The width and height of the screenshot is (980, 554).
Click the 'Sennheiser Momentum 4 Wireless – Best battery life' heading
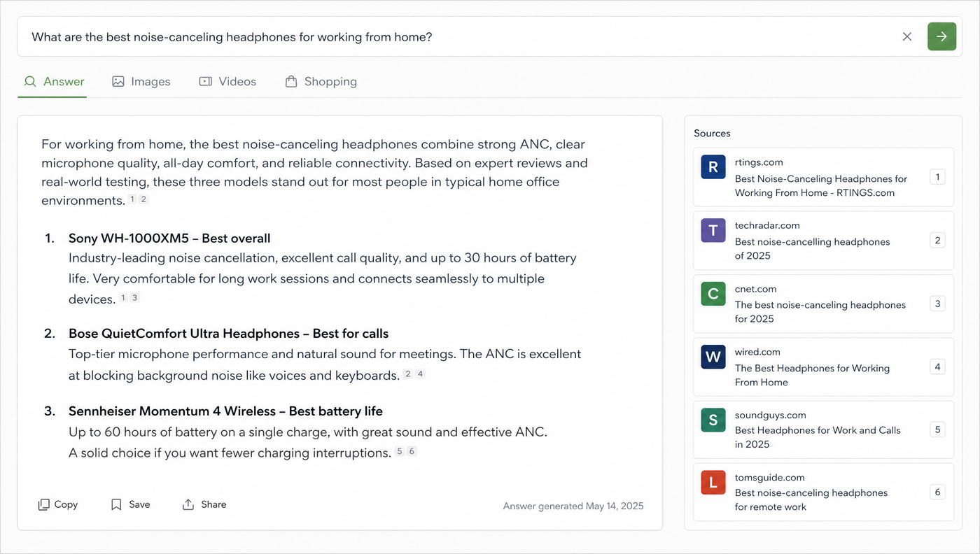pos(225,411)
